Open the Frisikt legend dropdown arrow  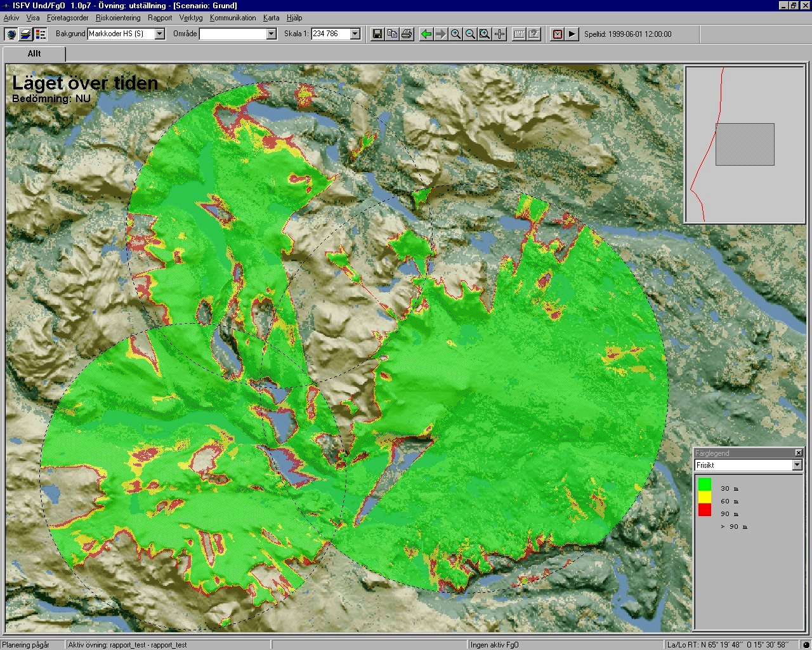click(x=797, y=465)
